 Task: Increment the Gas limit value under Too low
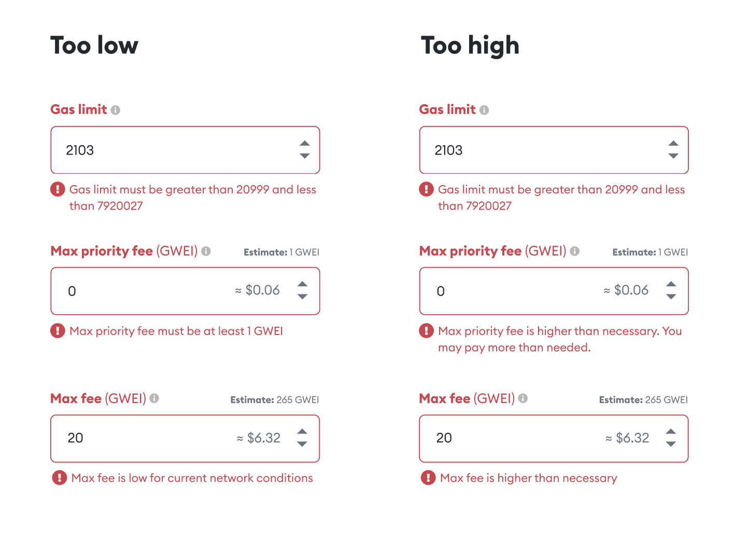tap(304, 144)
